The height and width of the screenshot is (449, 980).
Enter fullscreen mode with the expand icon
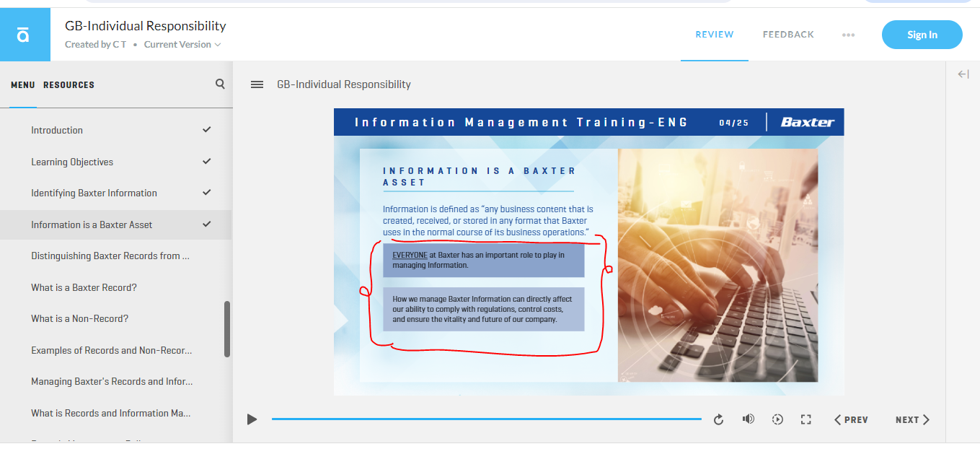coord(806,419)
